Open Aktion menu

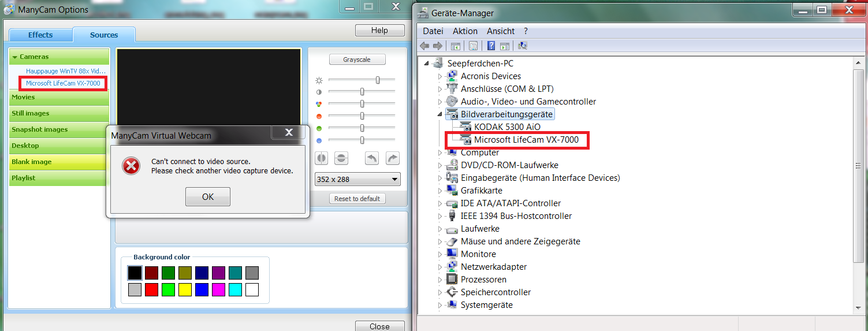click(x=465, y=31)
